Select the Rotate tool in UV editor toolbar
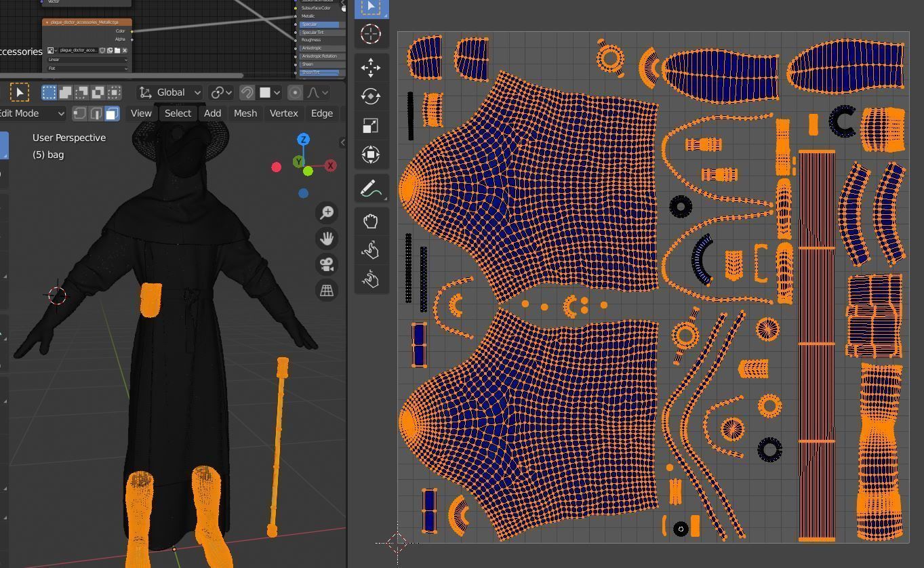 pos(371,96)
